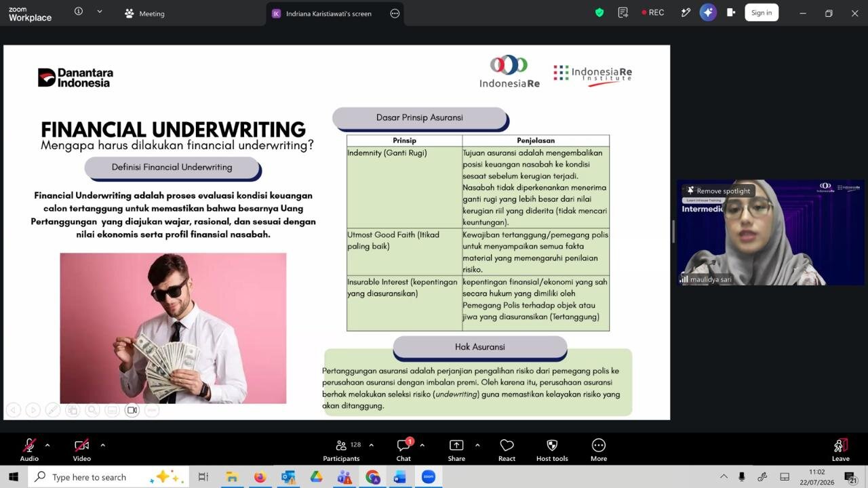Click the exit view icon beside Sign in
868x488 pixels.
(731, 12)
